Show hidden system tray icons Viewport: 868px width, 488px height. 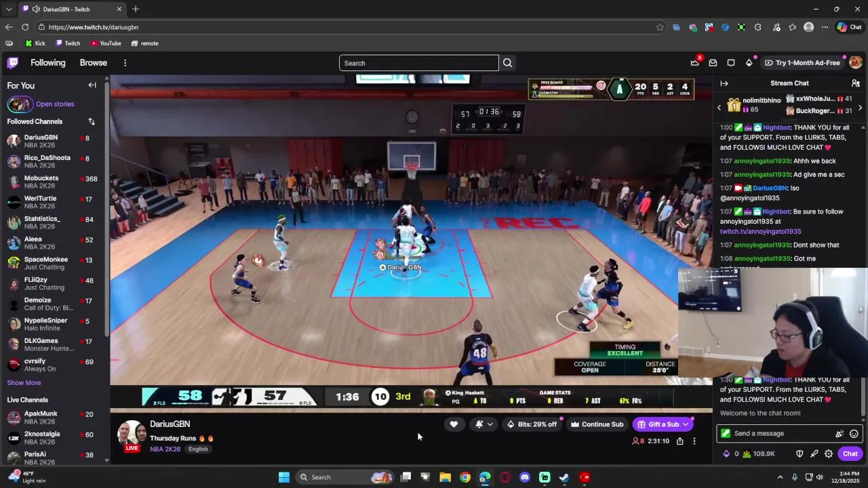(x=780, y=477)
